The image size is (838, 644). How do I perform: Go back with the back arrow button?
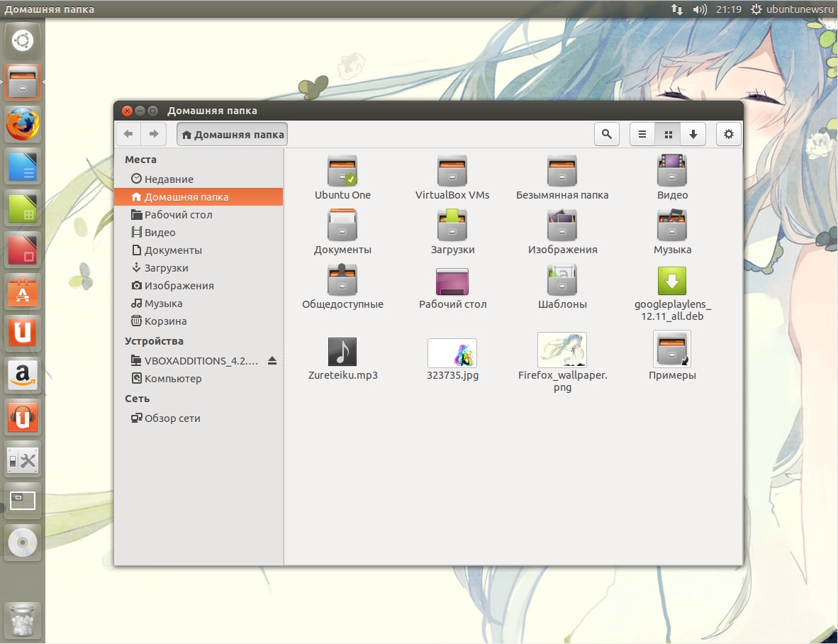(x=128, y=133)
